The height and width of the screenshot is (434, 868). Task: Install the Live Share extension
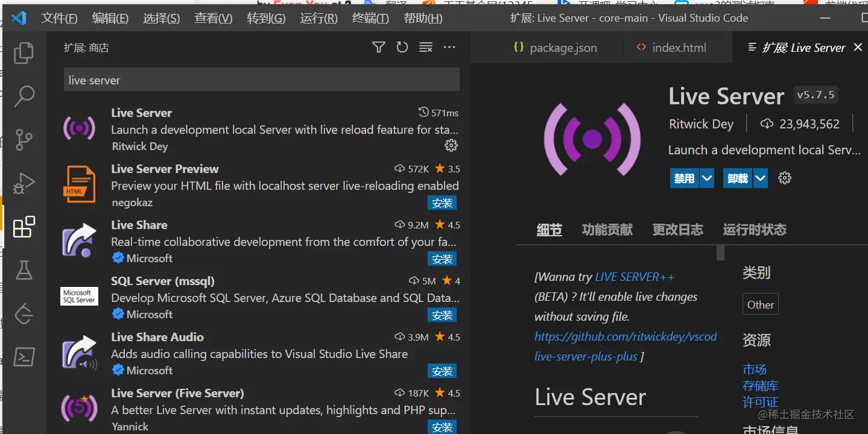point(442,259)
